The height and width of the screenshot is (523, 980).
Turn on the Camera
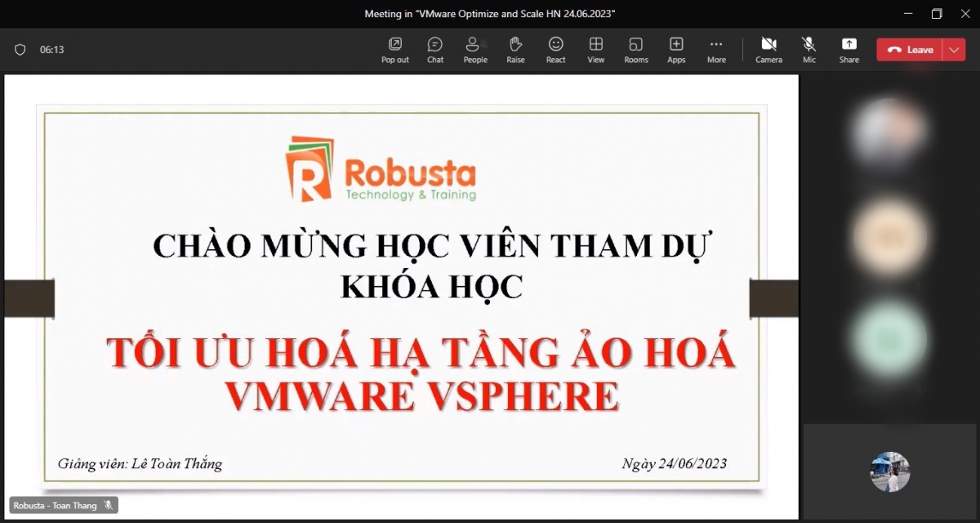click(x=768, y=50)
